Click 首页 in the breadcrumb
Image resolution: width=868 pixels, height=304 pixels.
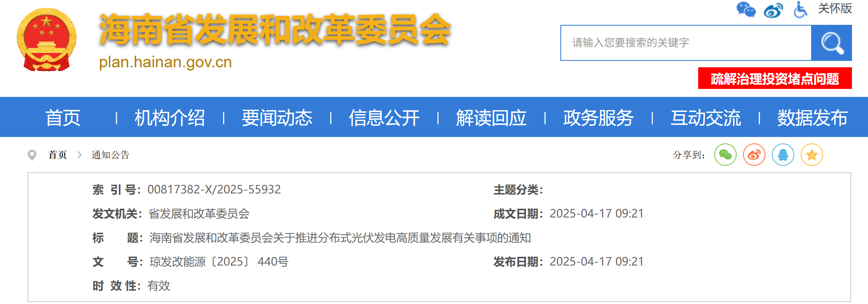pyautogui.click(x=58, y=155)
